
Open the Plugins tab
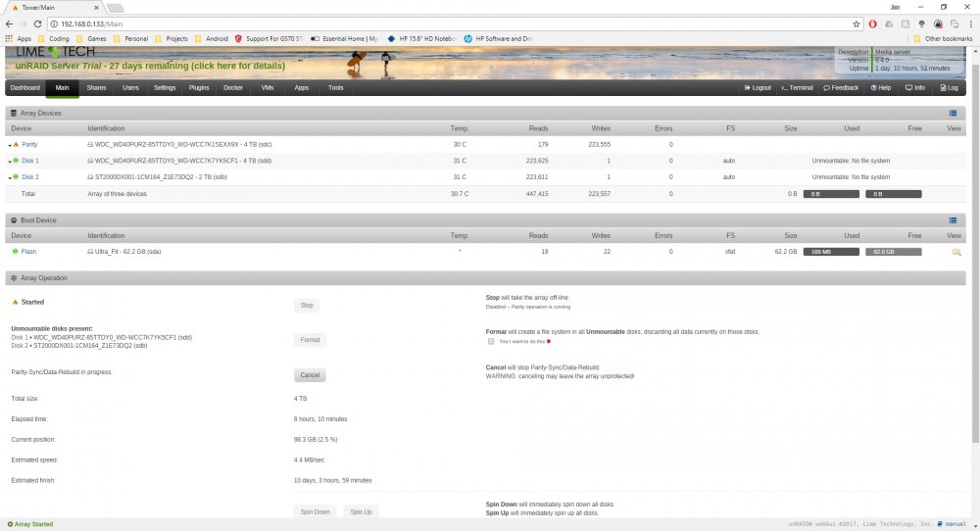coord(199,88)
